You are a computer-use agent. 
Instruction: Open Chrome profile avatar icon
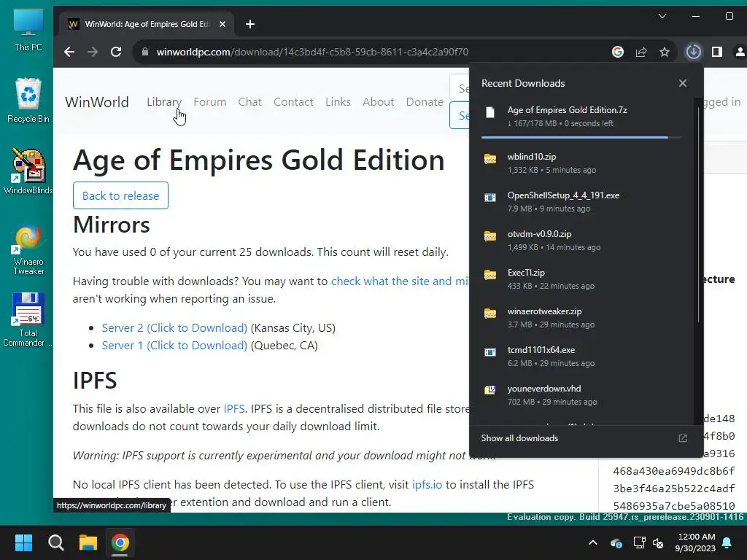740,52
